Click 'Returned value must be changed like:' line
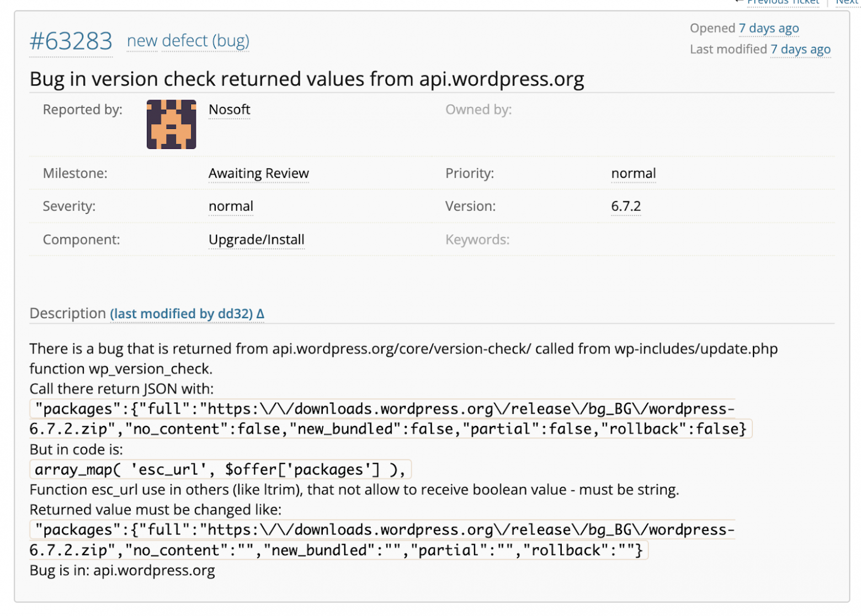 tap(155, 510)
